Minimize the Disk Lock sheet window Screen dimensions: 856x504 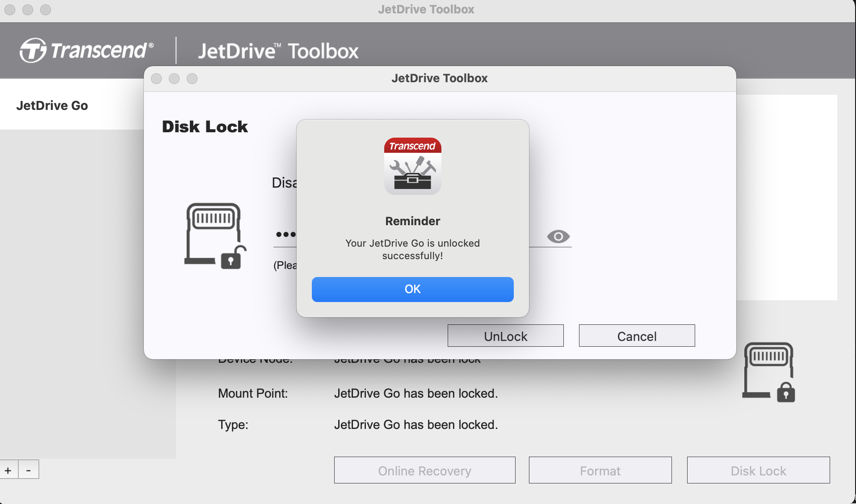coord(174,79)
